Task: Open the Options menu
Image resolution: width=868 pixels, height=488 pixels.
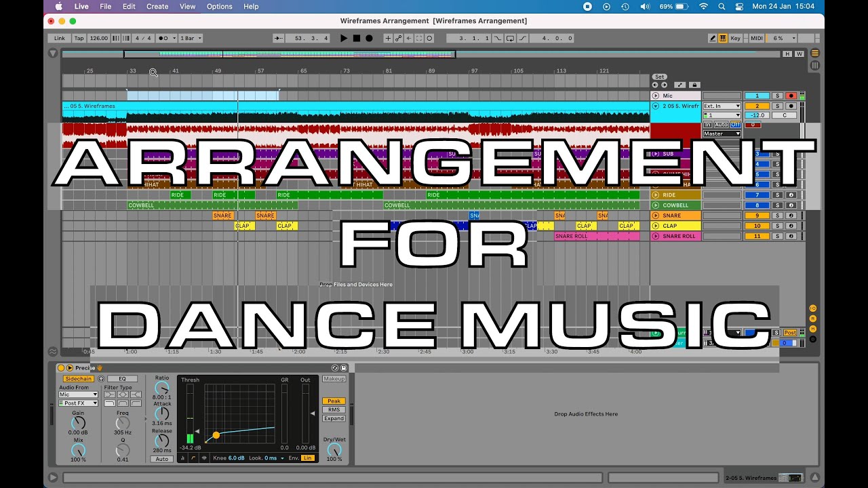Action: coord(220,7)
